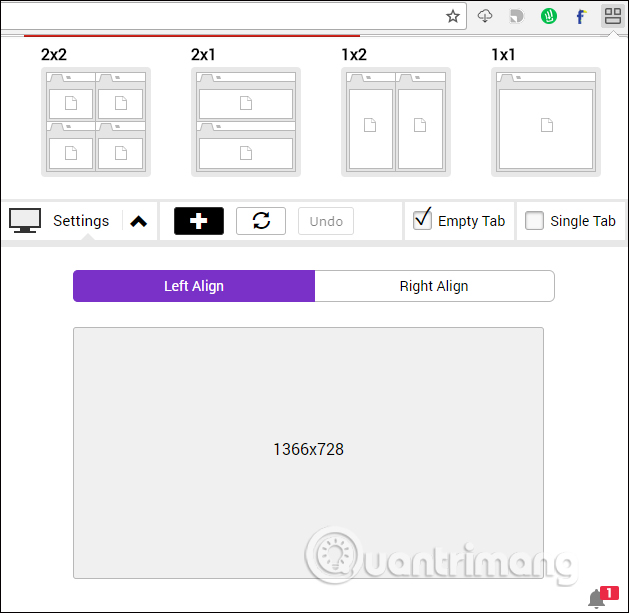
Task: Pick the 1x2 side-by-side layout thumbnail
Action: (x=396, y=122)
